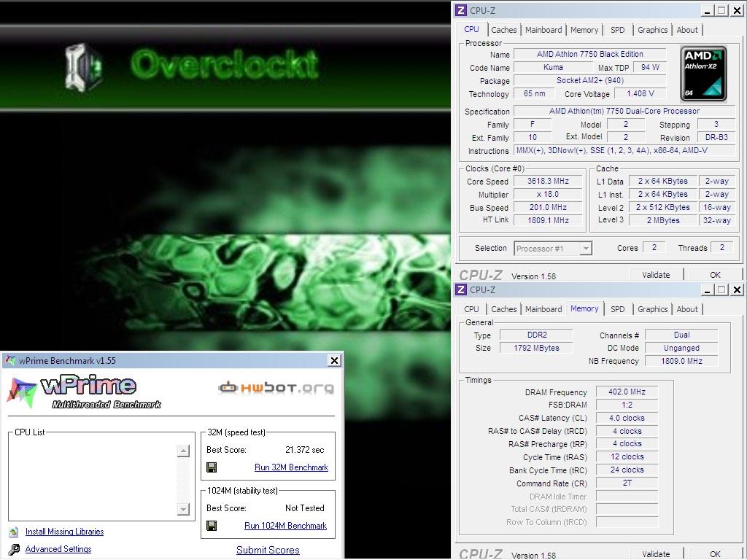Click the AMD Athlon X2 processor badge

tap(703, 74)
